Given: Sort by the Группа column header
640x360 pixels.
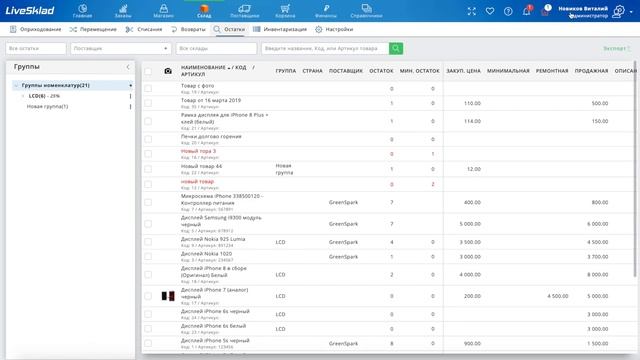Looking at the screenshot, I should 286,71.
